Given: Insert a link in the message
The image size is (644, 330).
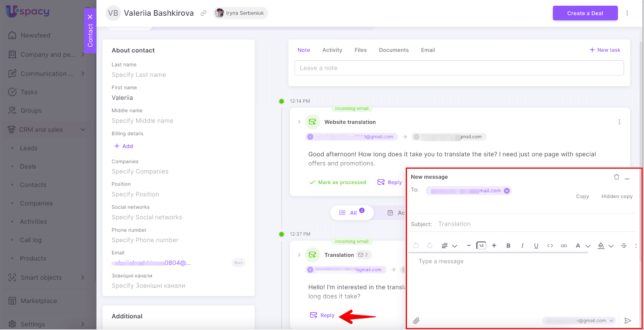Looking at the screenshot, I should click(563, 246).
